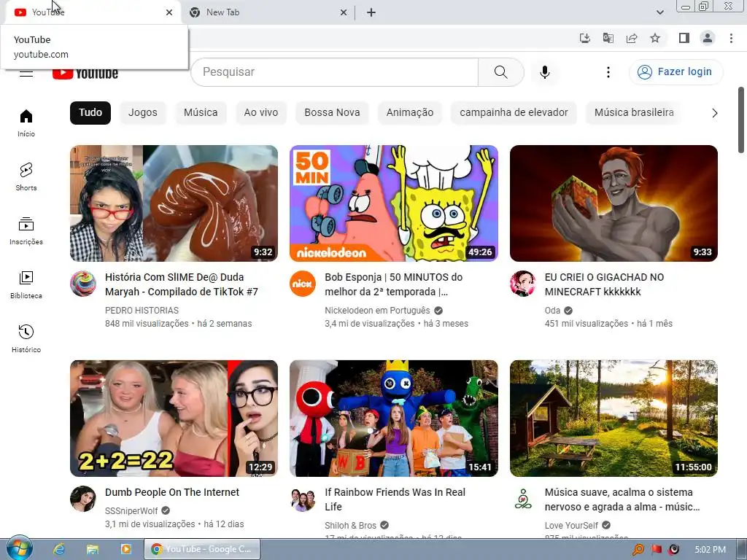
Task: Play the Rainbow Friends thumbnail
Action: tap(393, 419)
